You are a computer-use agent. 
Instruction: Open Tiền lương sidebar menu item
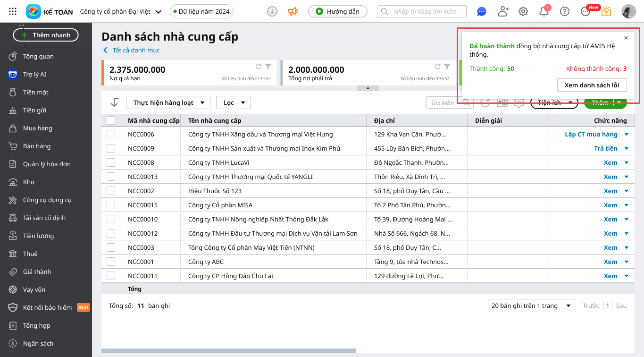(x=38, y=236)
